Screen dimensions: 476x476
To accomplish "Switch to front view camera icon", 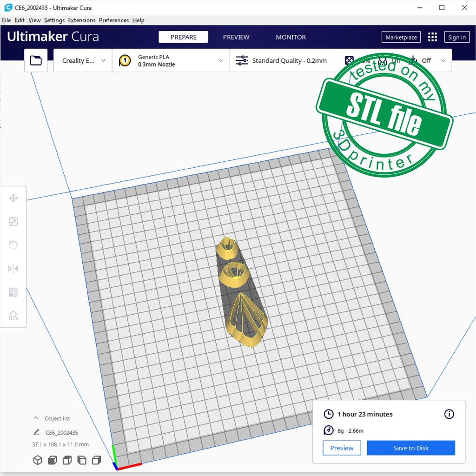I will tap(53, 460).
